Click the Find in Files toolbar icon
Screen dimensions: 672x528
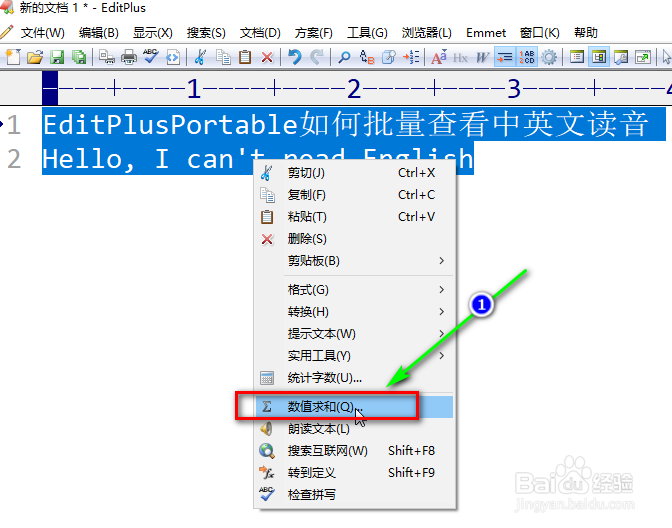pos(389,57)
